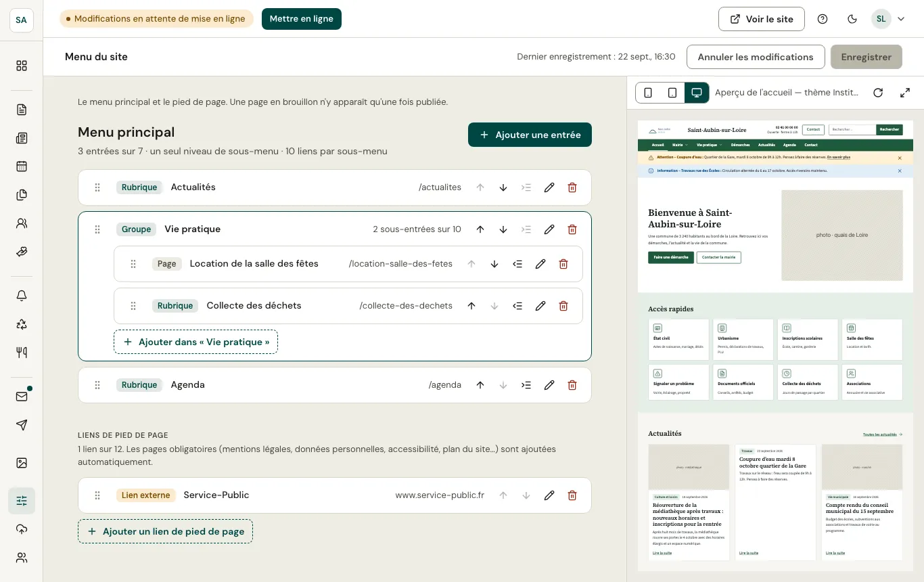Edit the Vie pratique group entry

click(x=549, y=229)
